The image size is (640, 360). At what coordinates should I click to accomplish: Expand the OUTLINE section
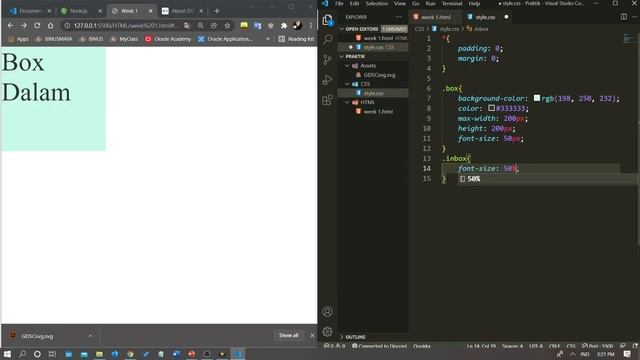click(x=342, y=337)
